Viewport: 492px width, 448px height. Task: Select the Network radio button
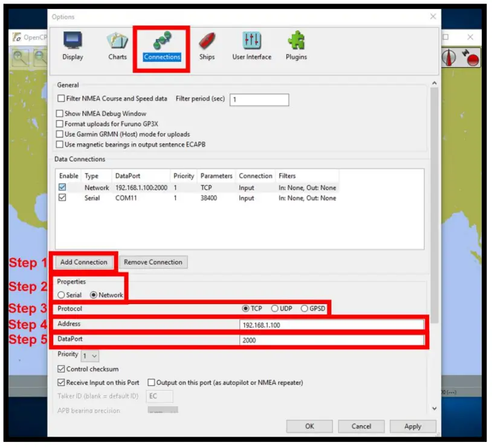click(x=94, y=295)
